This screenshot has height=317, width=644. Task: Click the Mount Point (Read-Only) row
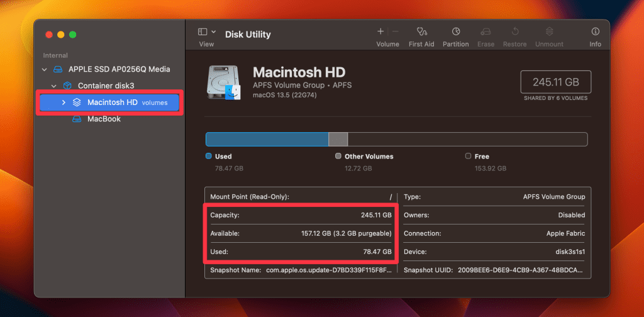point(301,197)
